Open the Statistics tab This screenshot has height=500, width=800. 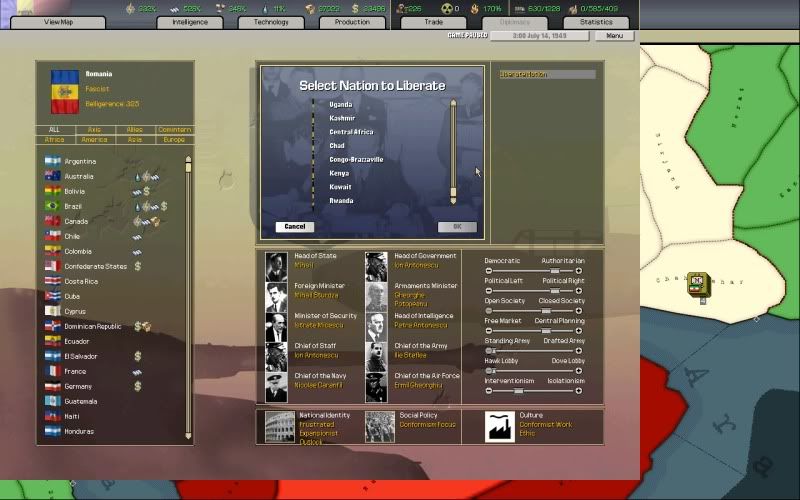596,22
